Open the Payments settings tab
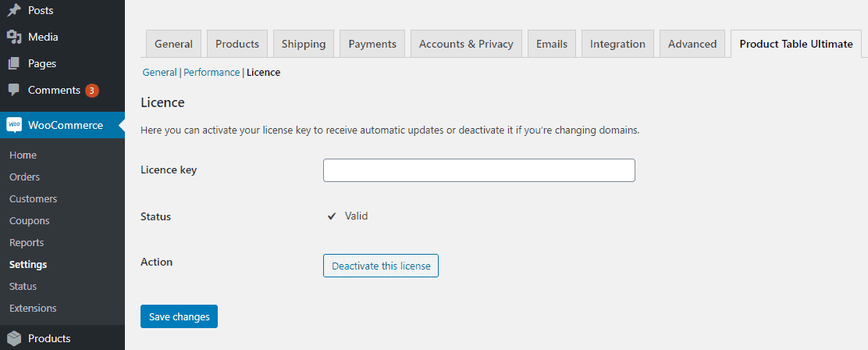Viewport: 868px width, 350px height. [372, 44]
